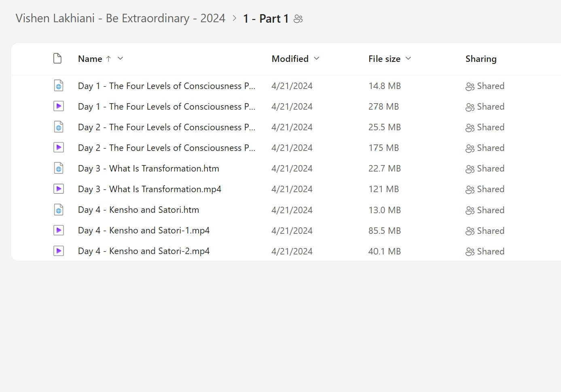Toggle sort direction arrow next to Name
Image resolution: width=561 pixels, height=392 pixels.
click(x=108, y=59)
